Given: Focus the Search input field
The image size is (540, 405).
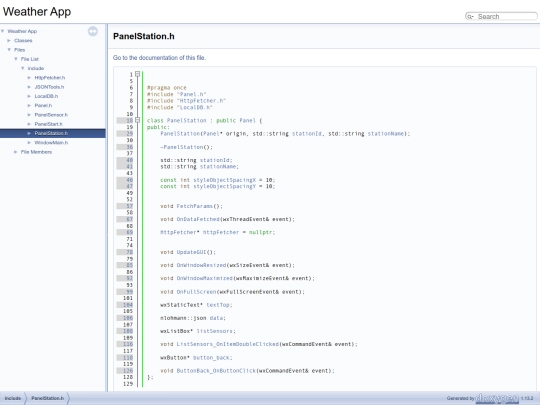Looking at the screenshot, I should tap(506, 17).
